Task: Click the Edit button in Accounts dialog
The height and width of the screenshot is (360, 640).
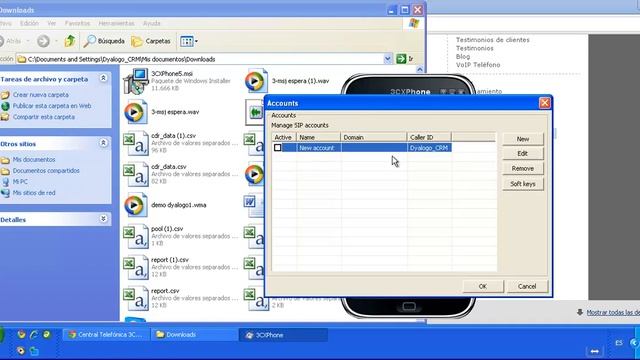Action: click(523, 153)
